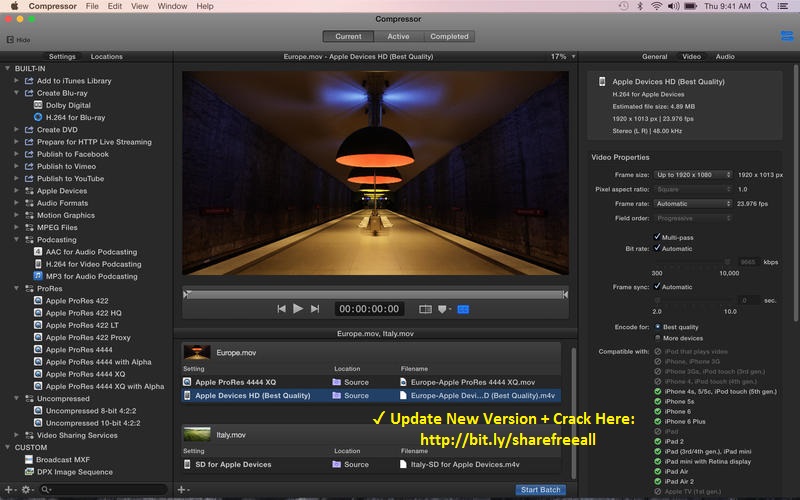Click the add file plus button below batch

[182, 490]
